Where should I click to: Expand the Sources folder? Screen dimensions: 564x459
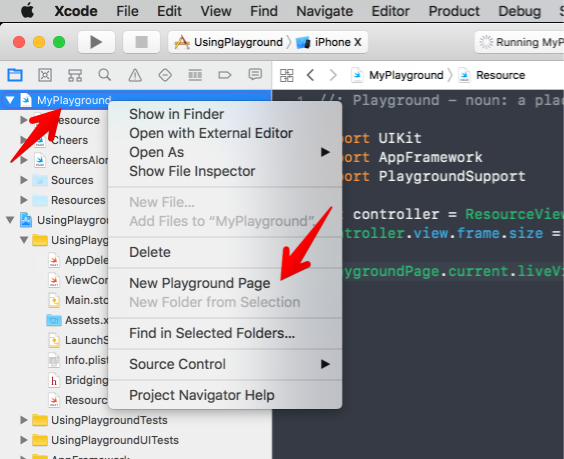pyautogui.click(x=23, y=180)
